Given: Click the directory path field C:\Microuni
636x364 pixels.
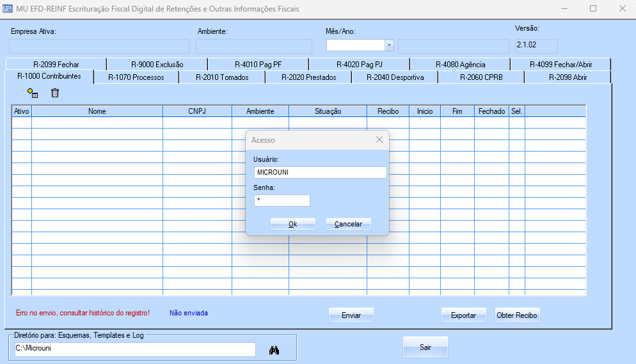Looking at the screenshot, I should (x=135, y=349).
